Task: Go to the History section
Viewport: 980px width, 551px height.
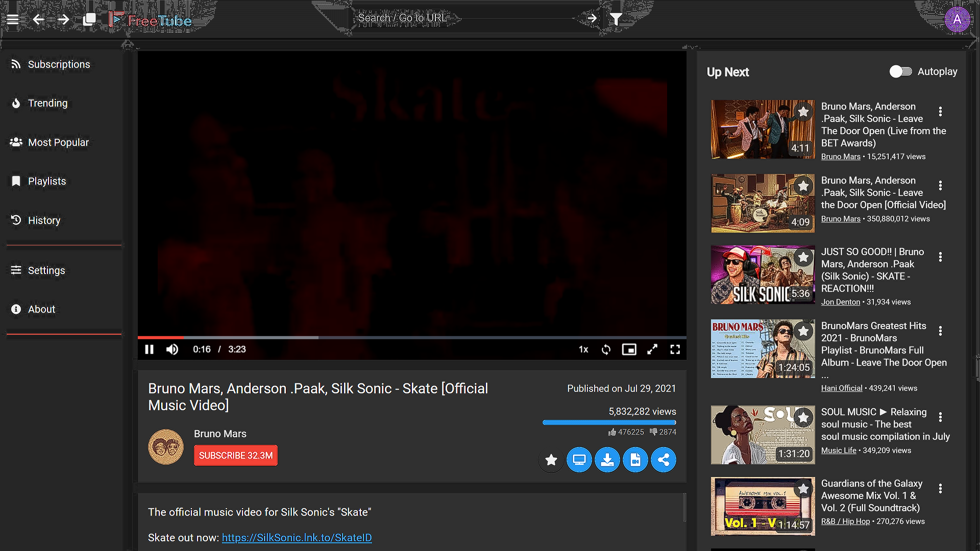Action: point(44,220)
